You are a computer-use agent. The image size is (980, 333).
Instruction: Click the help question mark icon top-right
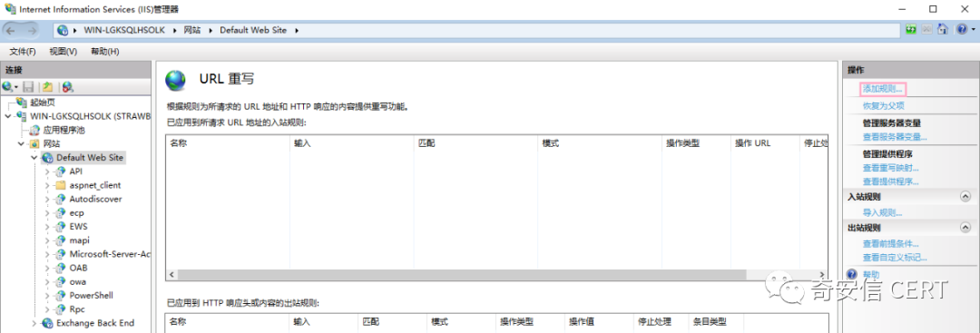coord(961,30)
